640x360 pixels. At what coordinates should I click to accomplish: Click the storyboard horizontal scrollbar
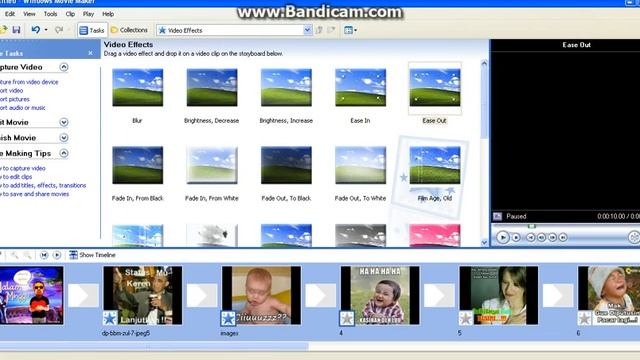coord(154,347)
